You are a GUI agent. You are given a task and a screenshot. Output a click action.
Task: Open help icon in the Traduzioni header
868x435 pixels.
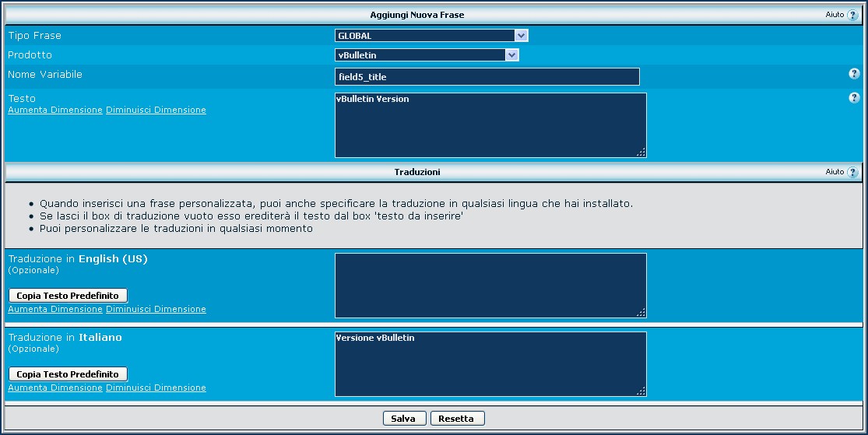coord(852,172)
